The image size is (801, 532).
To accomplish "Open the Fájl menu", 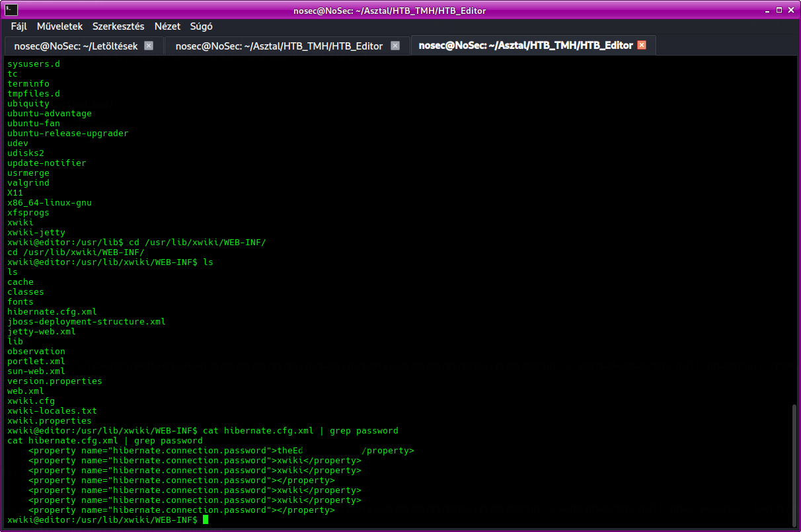I will point(19,26).
